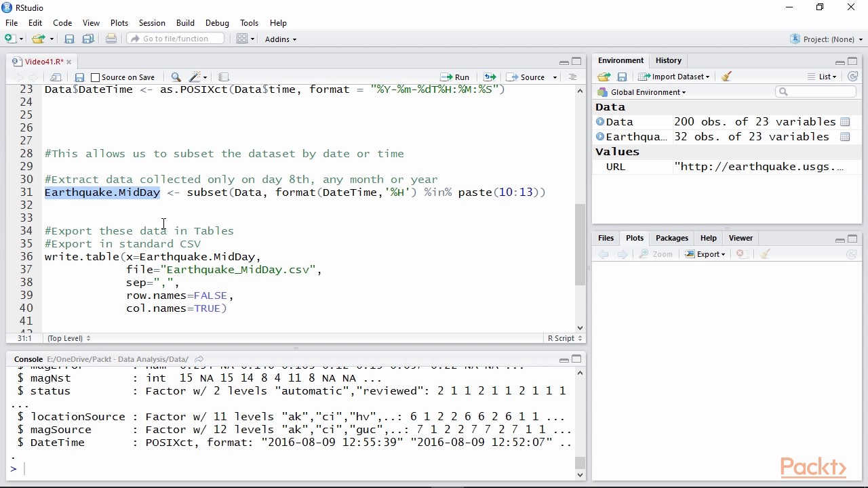
Task: Open the plot Export dropdown
Action: [705, 254]
